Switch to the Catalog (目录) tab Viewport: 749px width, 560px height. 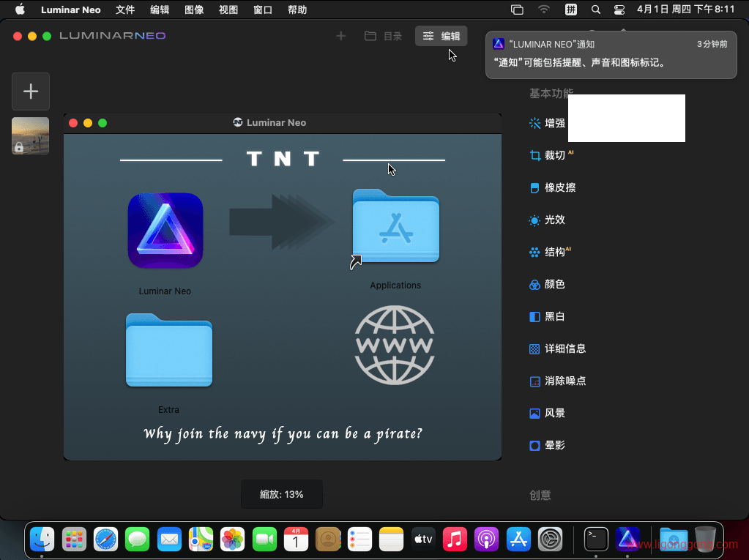coord(383,36)
